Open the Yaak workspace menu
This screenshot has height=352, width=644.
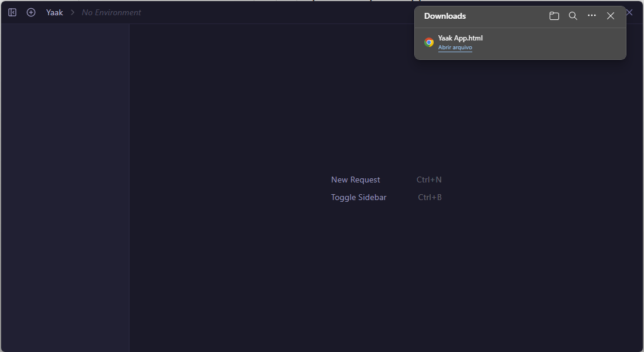[54, 12]
